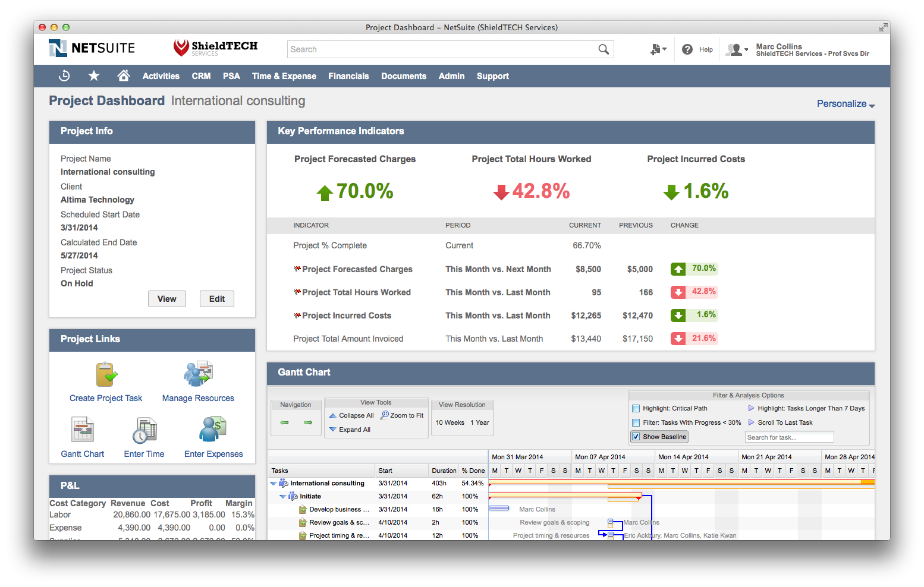Click the home shortcut icon

(x=123, y=76)
